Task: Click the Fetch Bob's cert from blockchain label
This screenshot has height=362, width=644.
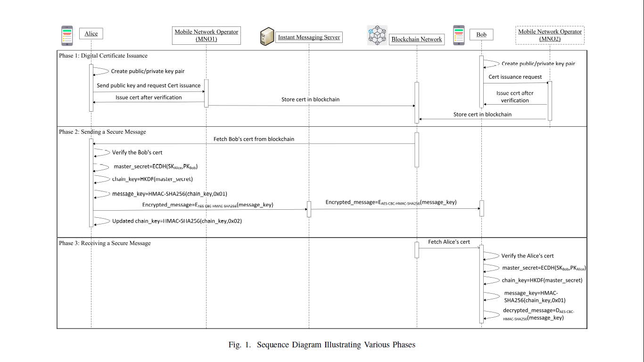Action: click(254, 139)
